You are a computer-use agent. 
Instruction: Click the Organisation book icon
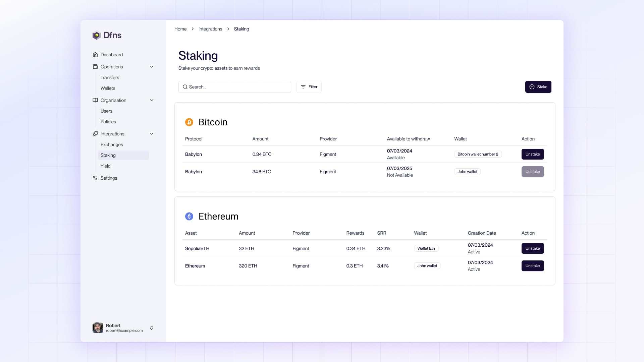click(95, 100)
